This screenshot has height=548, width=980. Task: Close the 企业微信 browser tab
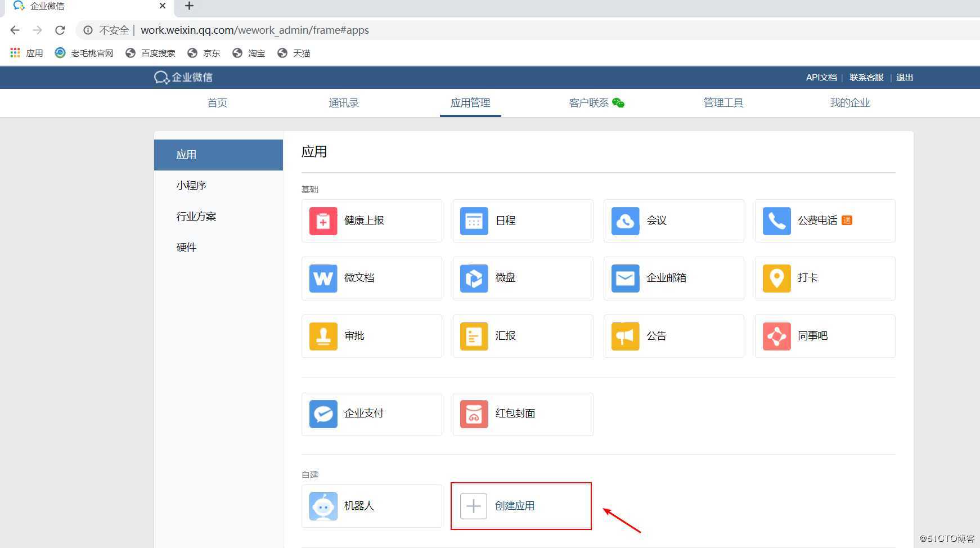coord(163,6)
